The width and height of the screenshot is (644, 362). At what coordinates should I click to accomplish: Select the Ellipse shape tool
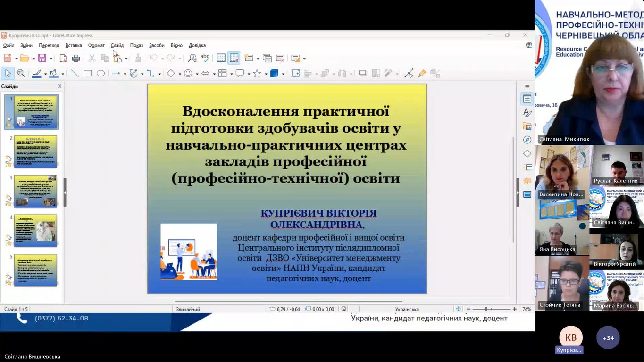100,74
